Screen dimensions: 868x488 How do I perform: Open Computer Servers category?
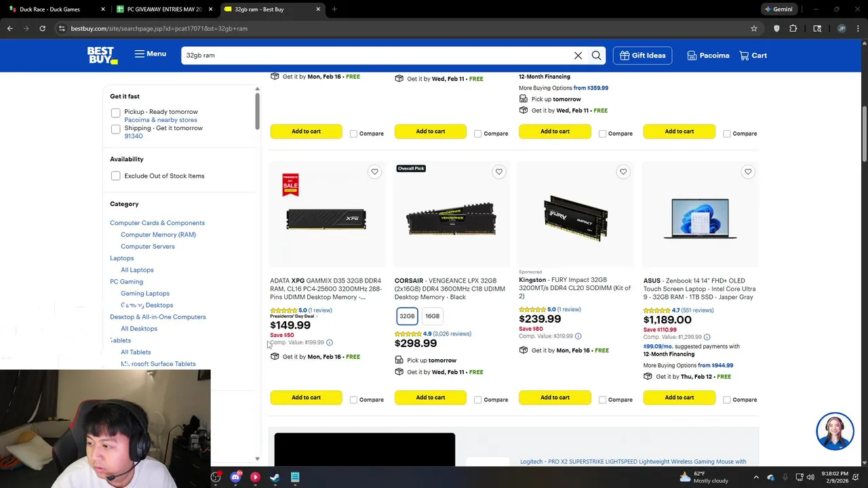tap(147, 247)
